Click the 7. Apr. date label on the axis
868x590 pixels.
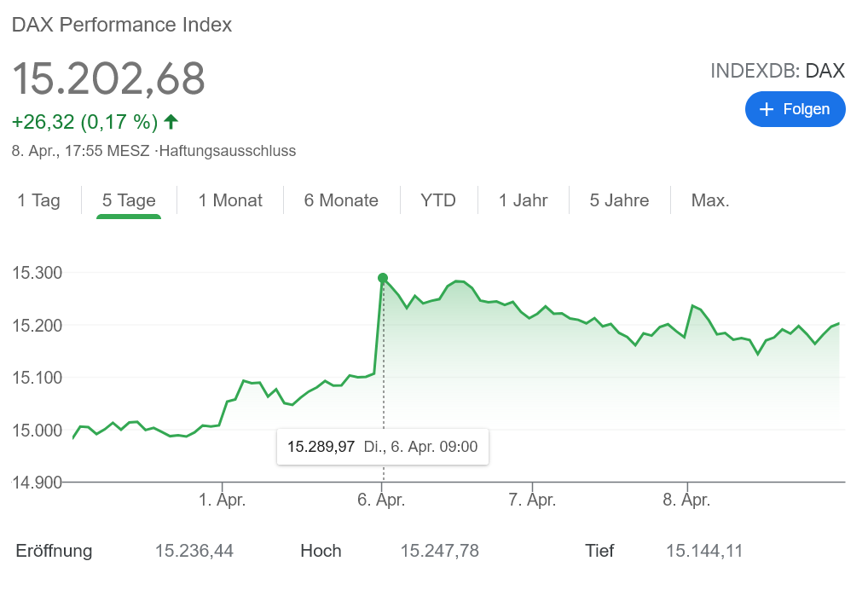pos(532,500)
